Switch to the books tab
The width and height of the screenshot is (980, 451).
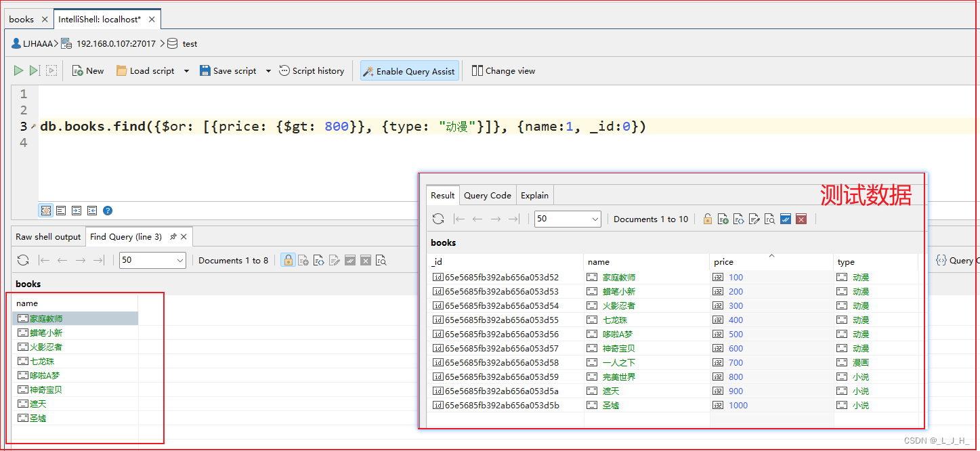[21, 19]
